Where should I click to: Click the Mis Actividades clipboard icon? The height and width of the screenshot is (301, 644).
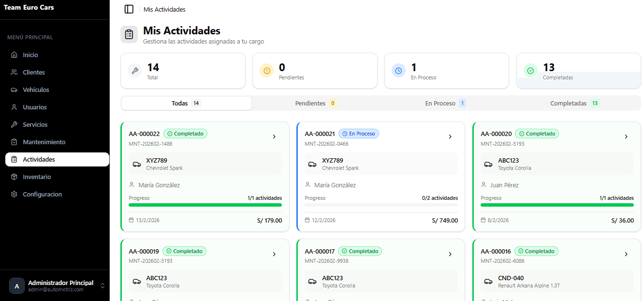click(x=129, y=34)
